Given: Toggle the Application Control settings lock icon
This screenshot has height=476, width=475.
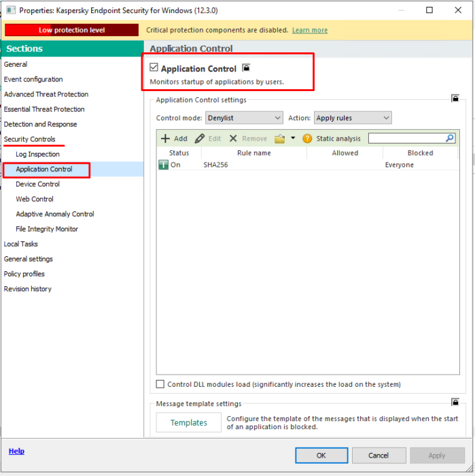Looking at the screenshot, I should pyautogui.click(x=455, y=99).
